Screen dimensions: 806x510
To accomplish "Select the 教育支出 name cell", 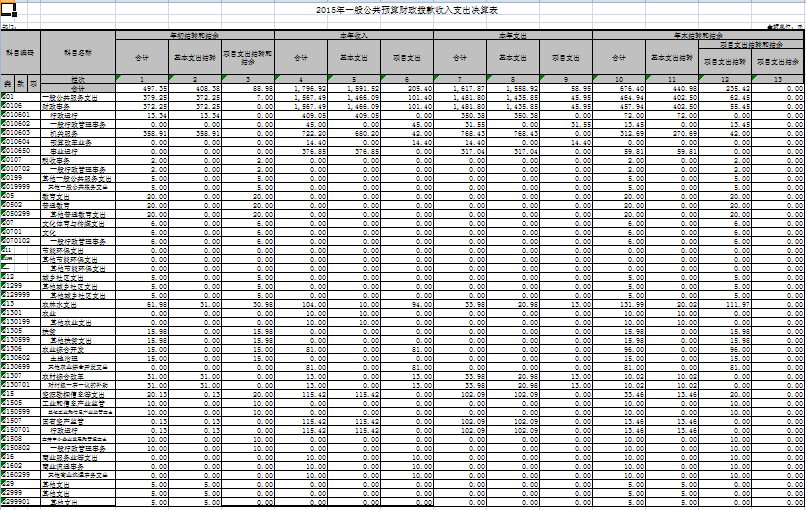I will pyautogui.click(x=78, y=196).
